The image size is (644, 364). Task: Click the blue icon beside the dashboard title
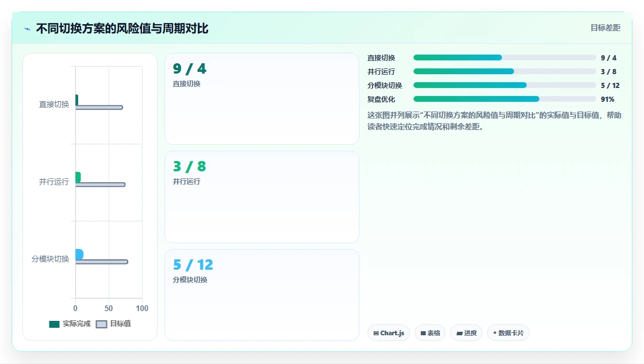pos(28,29)
